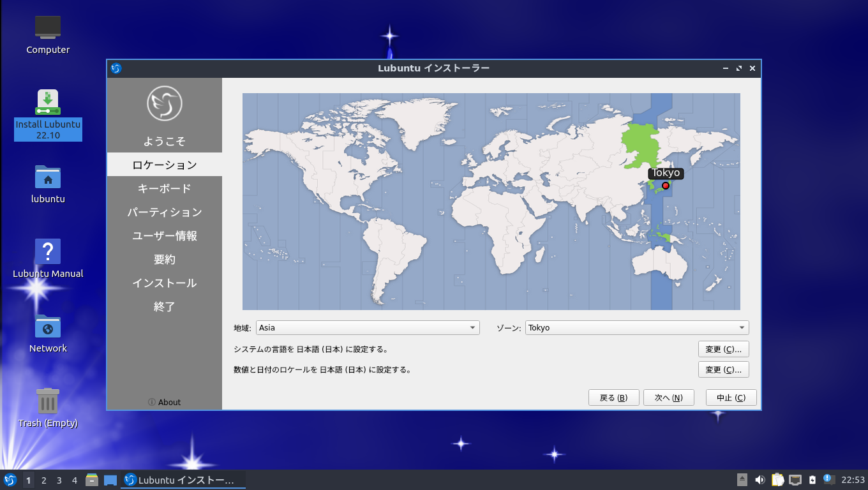Viewport: 868px width, 490px height.
Task: Select the 終了 step in the sidebar
Action: point(165,306)
